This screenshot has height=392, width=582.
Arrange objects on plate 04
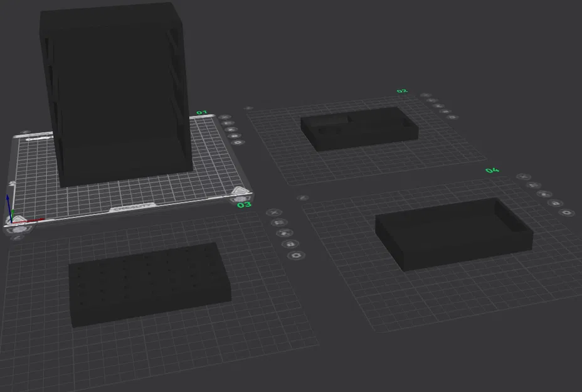544,194
